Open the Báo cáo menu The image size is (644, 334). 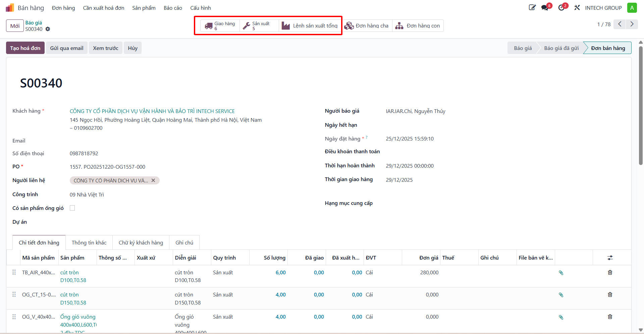[x=173, y=8]
